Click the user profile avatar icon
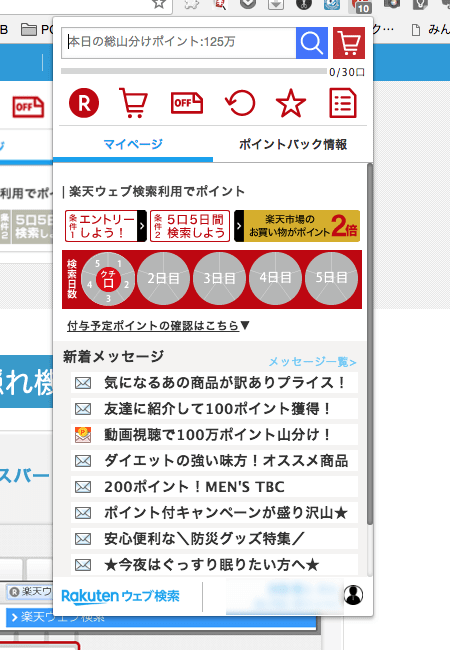The height and width of the screenshot is (650, 450). pyautogui.click(x=353, y=595)
